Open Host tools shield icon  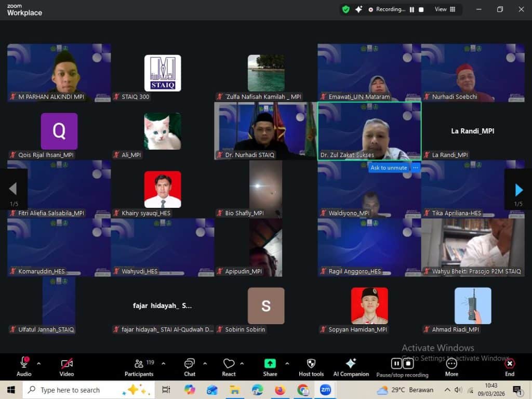tap(311, 367)
